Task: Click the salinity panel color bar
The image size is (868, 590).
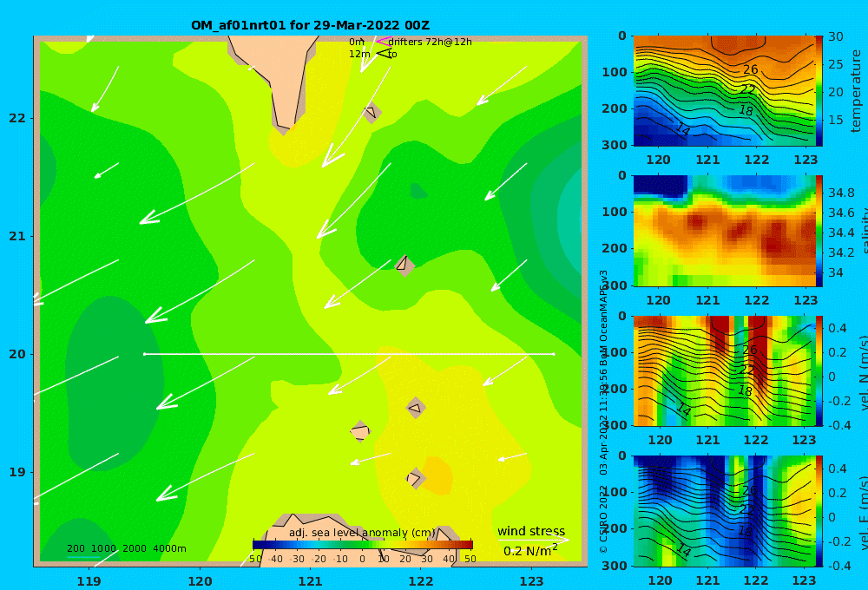Action: tap(819, 231)
